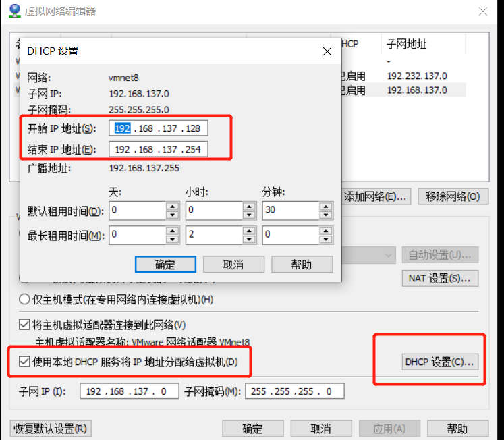Increase 默认租用时间 minutes value

pyautogui.click(x=326, y=207)
